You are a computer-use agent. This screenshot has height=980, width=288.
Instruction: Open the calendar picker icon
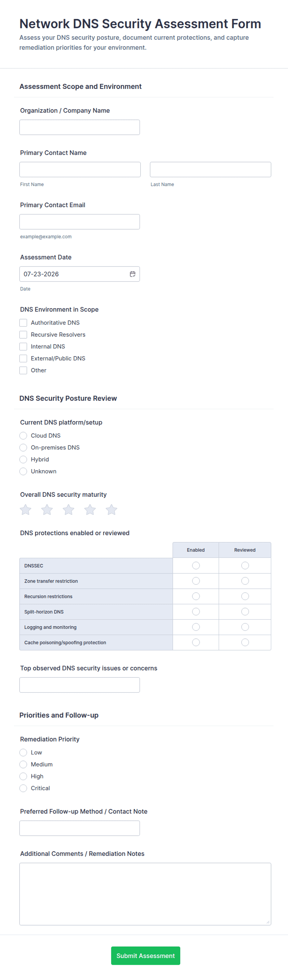[133, 274]
